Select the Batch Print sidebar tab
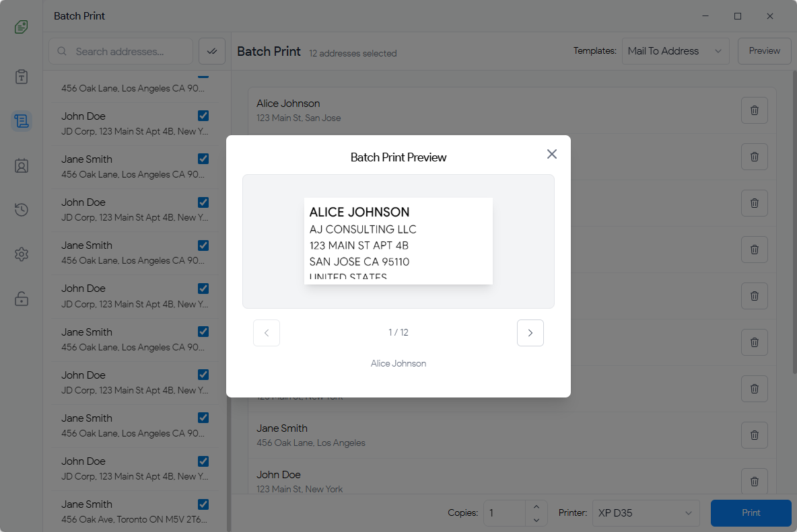Screen dimensions: 797x532 [x=22, y=121]
